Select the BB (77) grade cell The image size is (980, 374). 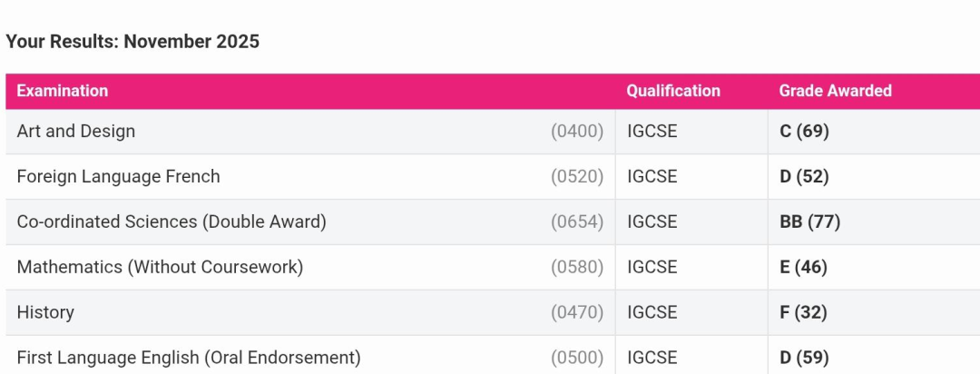[x=809, y=221]
